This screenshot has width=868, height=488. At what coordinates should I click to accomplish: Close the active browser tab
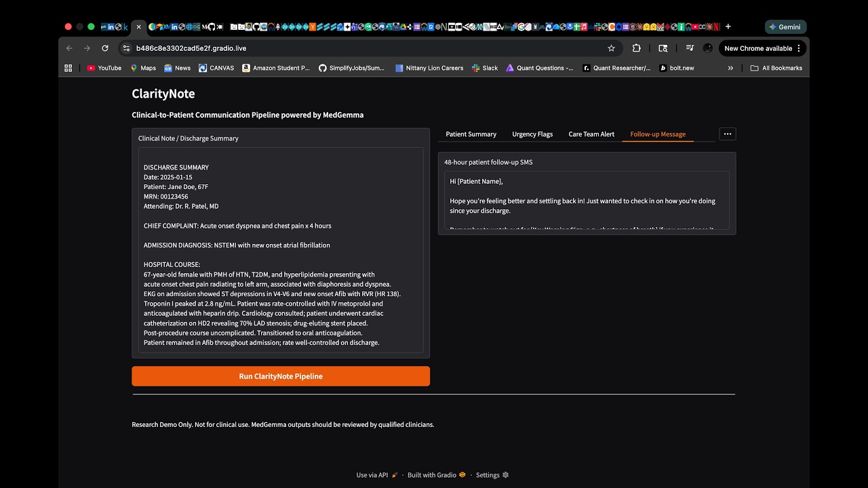[x=138, y=27]
